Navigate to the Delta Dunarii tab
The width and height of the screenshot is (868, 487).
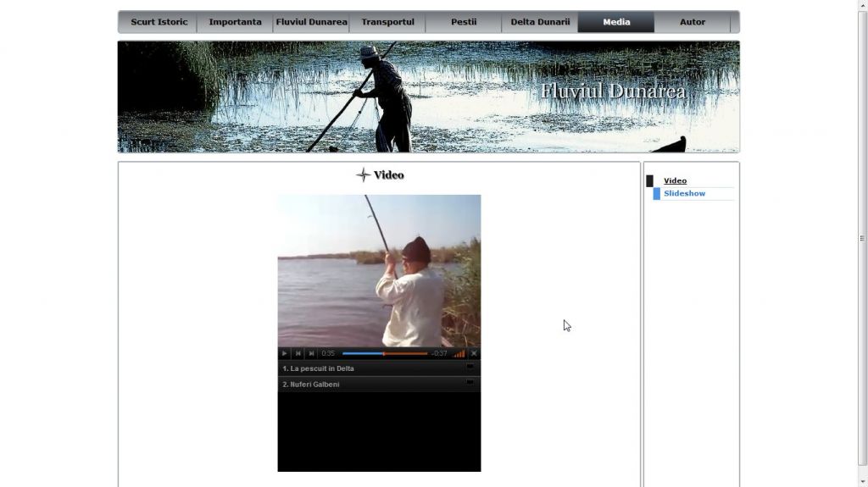pyautogui.click(x=540, y=22)
